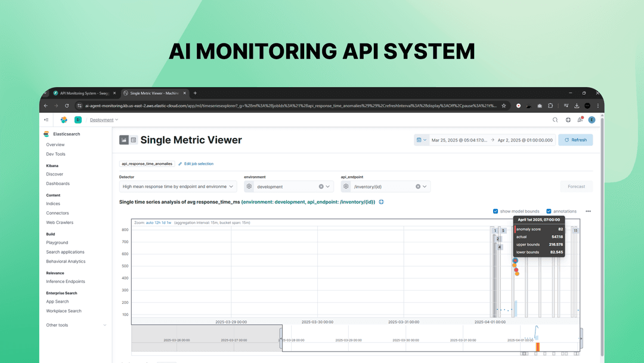The width and height of the screenshot is (644, 363).
Task: Click the page vertical scrollbar
Action: click(602, 236)
